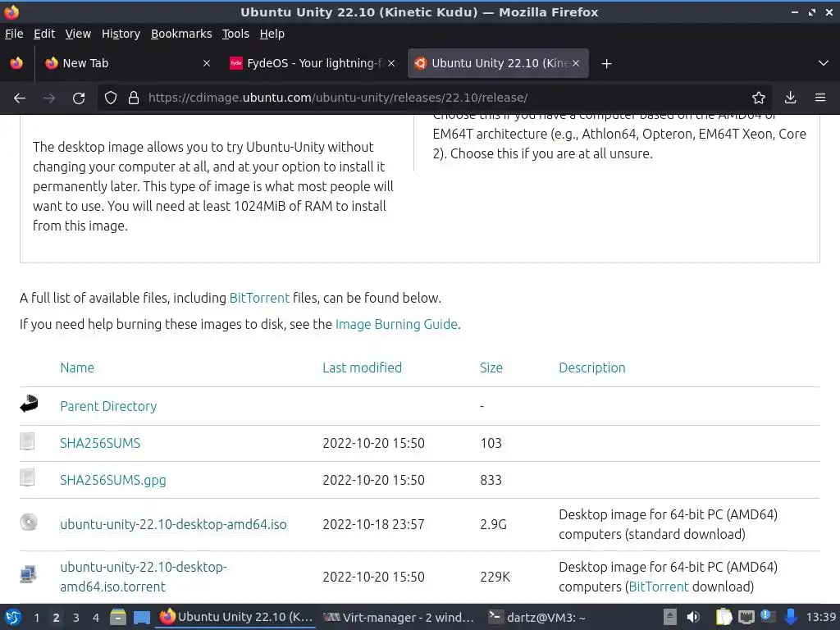Bookmark this page with the star
This screenshot has width=840, height=630.
(759, 98)
